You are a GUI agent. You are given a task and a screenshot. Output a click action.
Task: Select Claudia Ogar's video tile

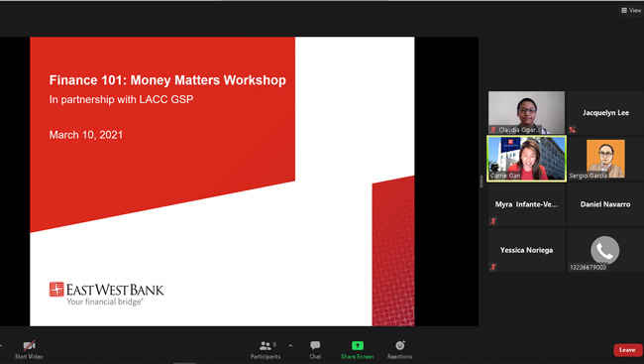(526, 112)
